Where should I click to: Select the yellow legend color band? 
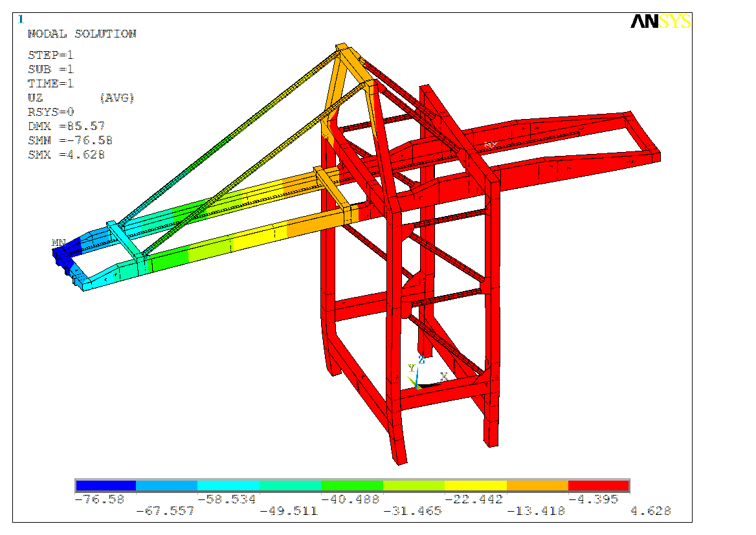[475, 485]
